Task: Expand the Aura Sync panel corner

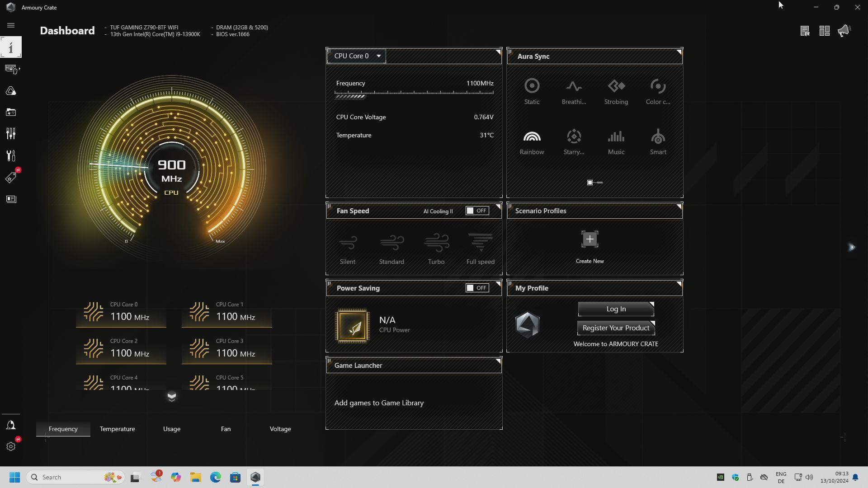Action: click(679, 52)
